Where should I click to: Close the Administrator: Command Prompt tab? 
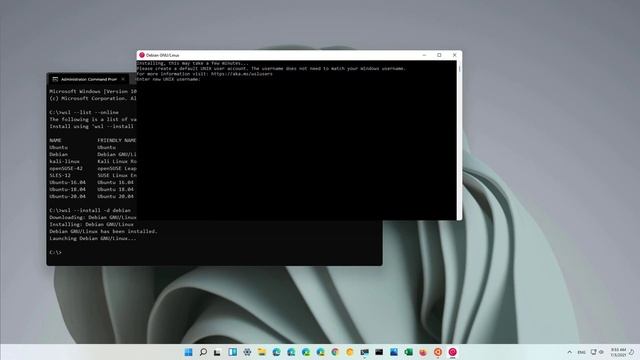[x=123, y=79]
